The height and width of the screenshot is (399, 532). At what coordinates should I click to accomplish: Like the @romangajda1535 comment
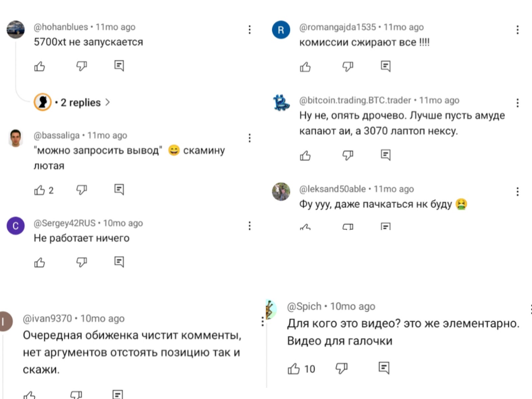pos(305,67)
